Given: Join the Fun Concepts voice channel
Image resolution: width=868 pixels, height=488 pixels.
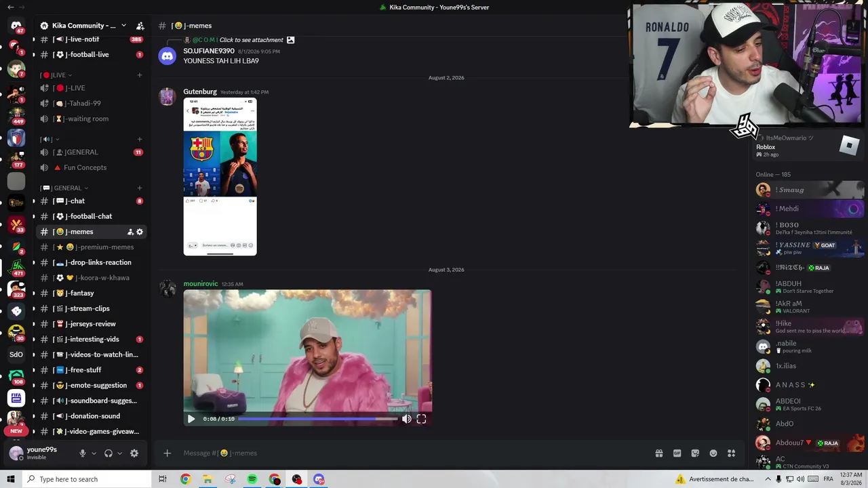Looking at the screenshot, I should click(92, 167).
